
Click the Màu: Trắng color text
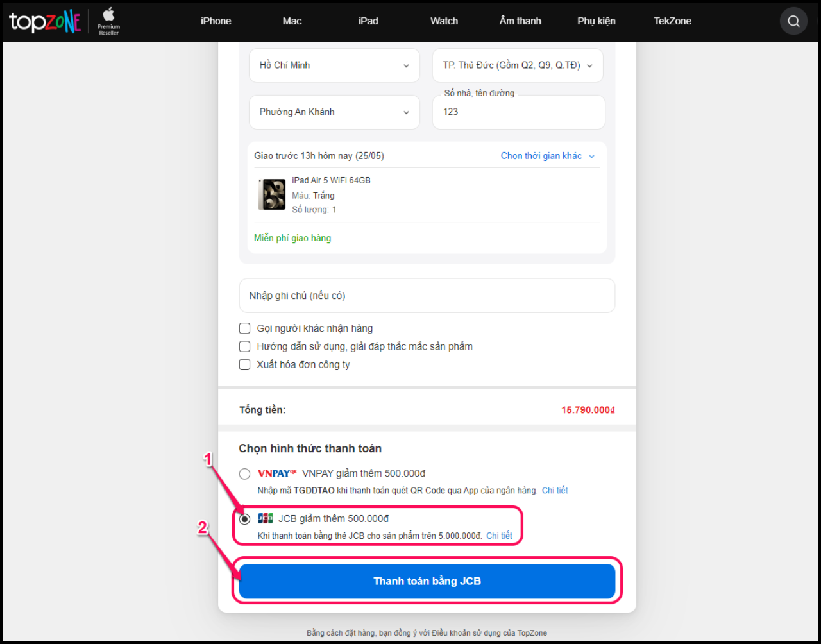pyautogui.click(x=313, y=196)
